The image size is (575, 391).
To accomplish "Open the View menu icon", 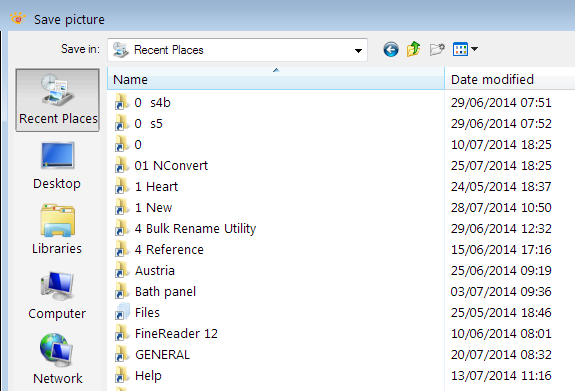I will [x=460, y=49].
